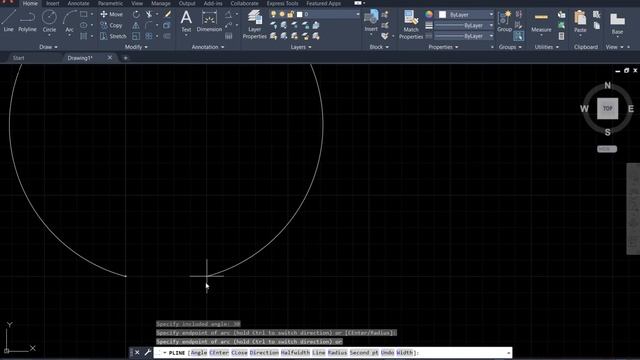Viewport: 640px width, 360px height.
Task: Open the Manage ribbon tab
Action: pos(161,3)
